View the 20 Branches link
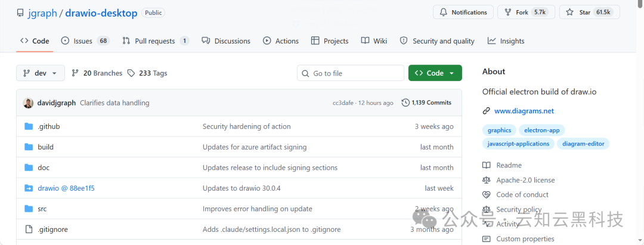 [x=97, y=73]
